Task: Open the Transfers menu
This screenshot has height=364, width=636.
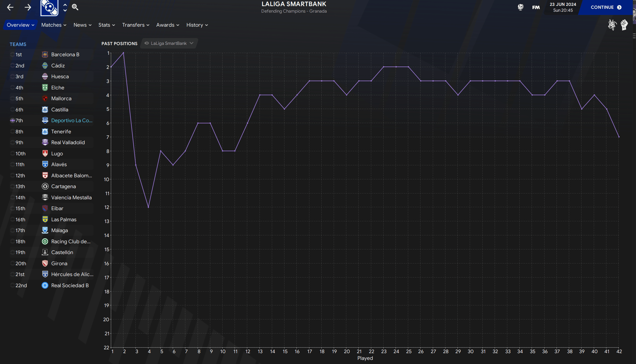Action: coord(135,25)
